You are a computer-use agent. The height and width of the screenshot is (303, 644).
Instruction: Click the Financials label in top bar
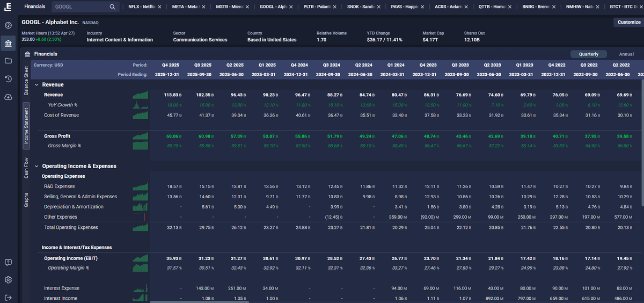point(35,7)
